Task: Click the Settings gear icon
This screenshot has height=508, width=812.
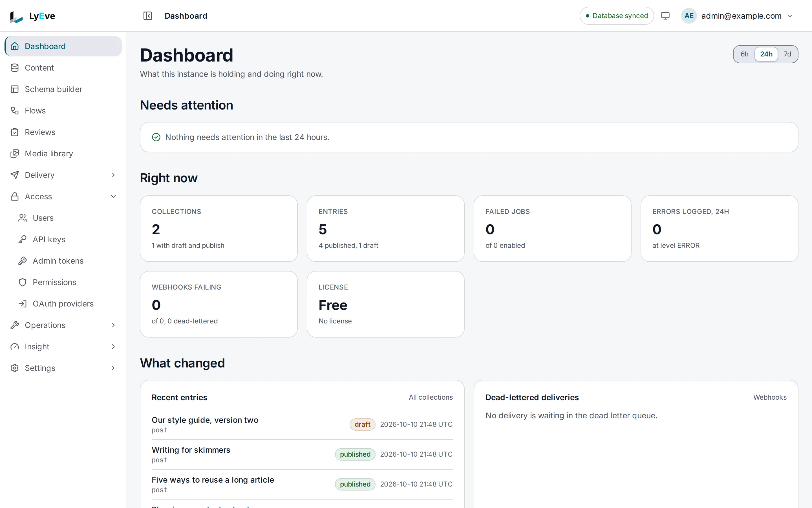Action: point(15,368)
